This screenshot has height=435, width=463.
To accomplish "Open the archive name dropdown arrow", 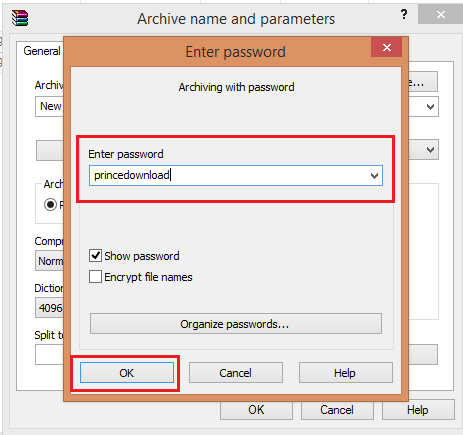I will pos(430,107).
